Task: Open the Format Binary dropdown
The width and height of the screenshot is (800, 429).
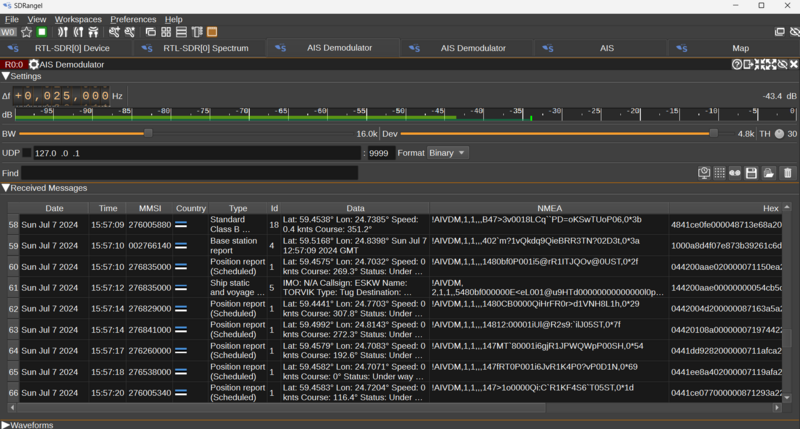Action: [x=447, y=153]
